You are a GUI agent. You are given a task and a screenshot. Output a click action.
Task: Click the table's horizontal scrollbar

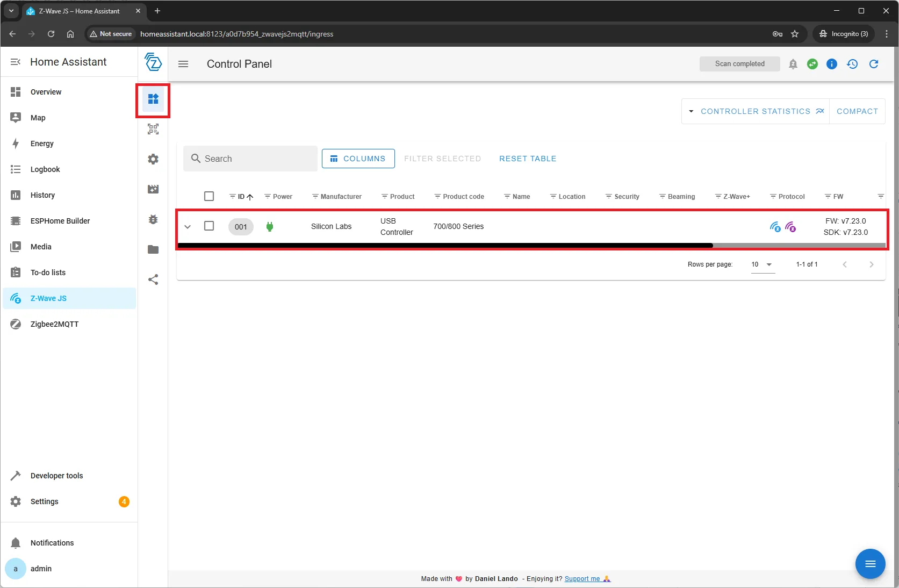click(445, 246)
